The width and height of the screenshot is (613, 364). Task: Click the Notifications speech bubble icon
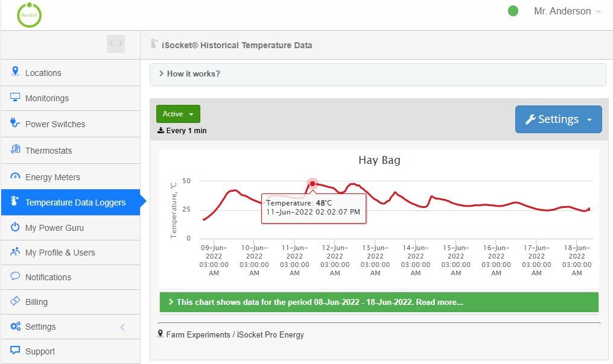(x=15, y=276)
